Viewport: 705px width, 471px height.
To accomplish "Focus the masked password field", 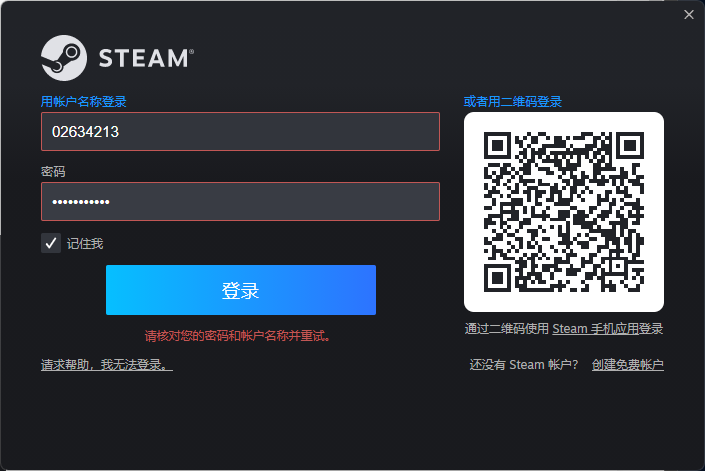I will pos(240,201).
